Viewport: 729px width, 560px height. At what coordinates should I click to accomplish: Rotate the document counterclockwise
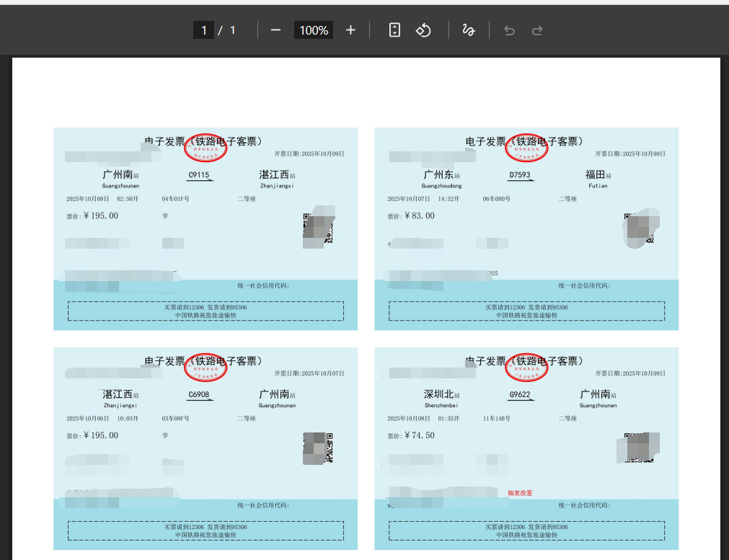coord(423,30)
